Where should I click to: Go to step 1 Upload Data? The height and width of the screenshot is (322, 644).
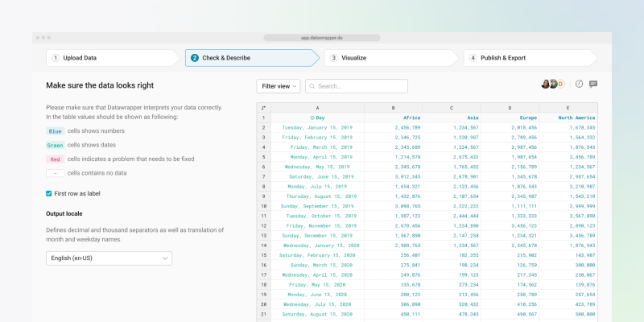coord(113,58)
